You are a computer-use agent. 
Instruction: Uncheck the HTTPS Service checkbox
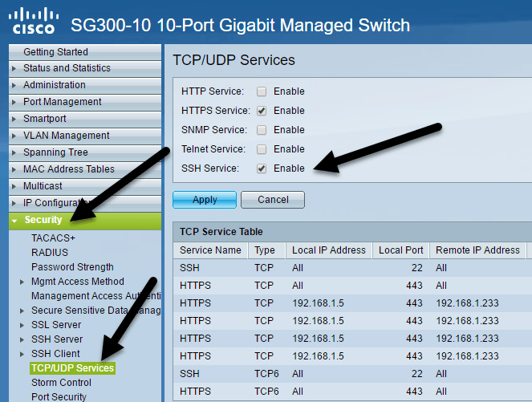(262, 111)
